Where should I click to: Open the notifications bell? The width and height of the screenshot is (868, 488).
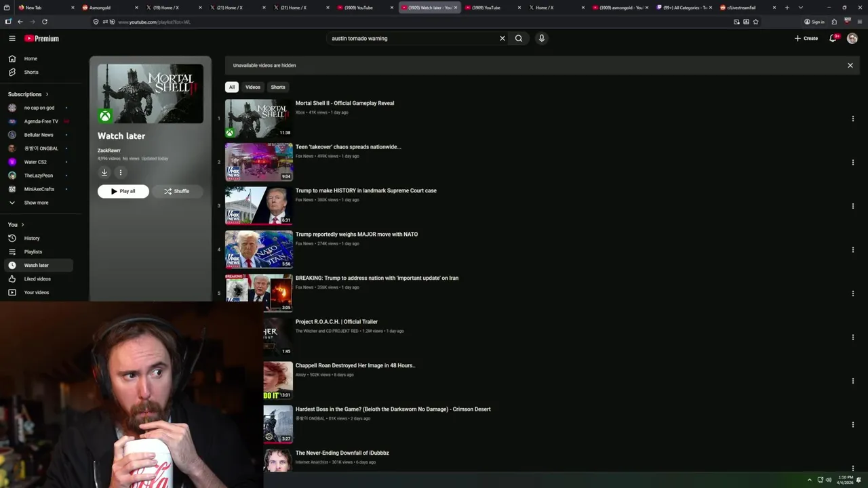(x=833, y=39)
